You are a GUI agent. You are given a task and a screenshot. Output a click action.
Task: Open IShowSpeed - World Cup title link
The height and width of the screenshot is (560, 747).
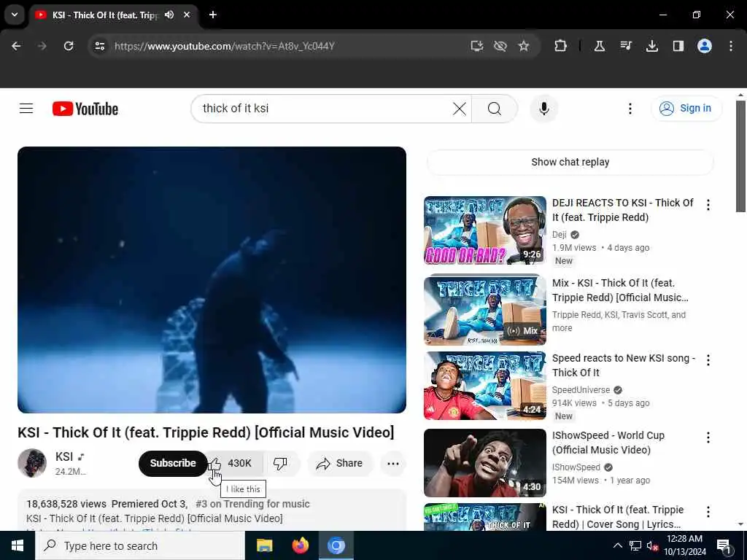608,443
